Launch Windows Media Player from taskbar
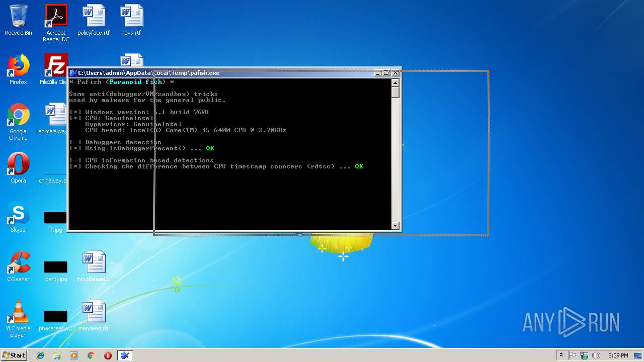Screen dimensions: 644x362 74,355
